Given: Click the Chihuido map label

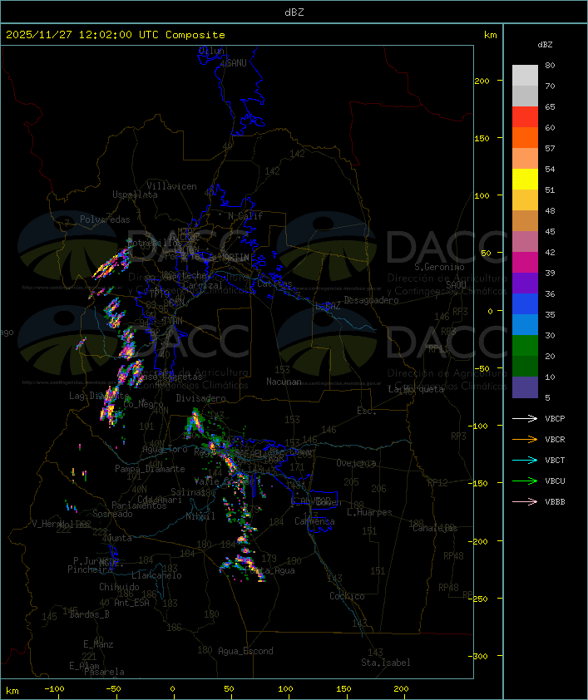Looking at the screenshot, I should (119, 587).
